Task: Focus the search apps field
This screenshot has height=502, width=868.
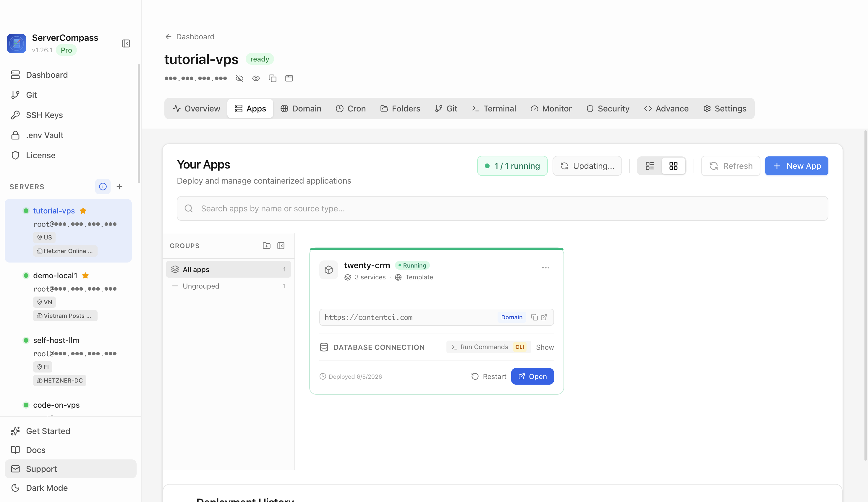Action: tap(503, 208)
